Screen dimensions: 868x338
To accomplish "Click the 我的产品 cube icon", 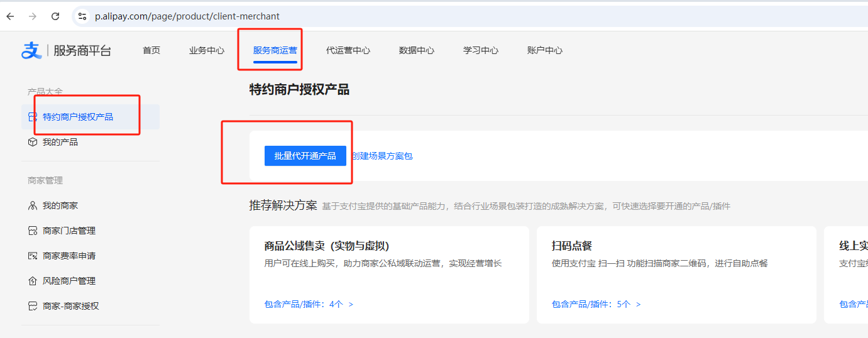I will pos(33,142).
